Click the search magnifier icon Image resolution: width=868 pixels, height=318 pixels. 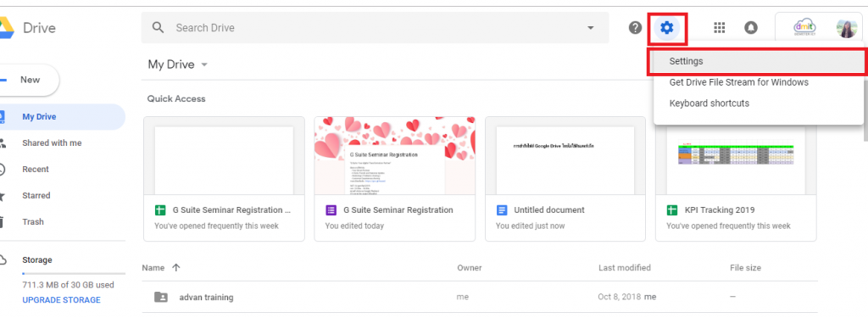coord(159,28)
